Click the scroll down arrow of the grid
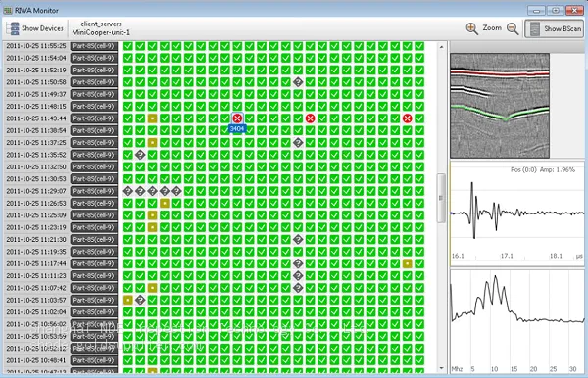The height and width of the screenshot is (378, 588). (x=441, y=368)
